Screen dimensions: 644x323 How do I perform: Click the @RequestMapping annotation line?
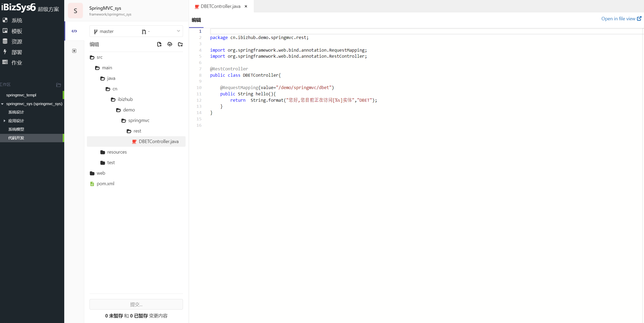277,87
